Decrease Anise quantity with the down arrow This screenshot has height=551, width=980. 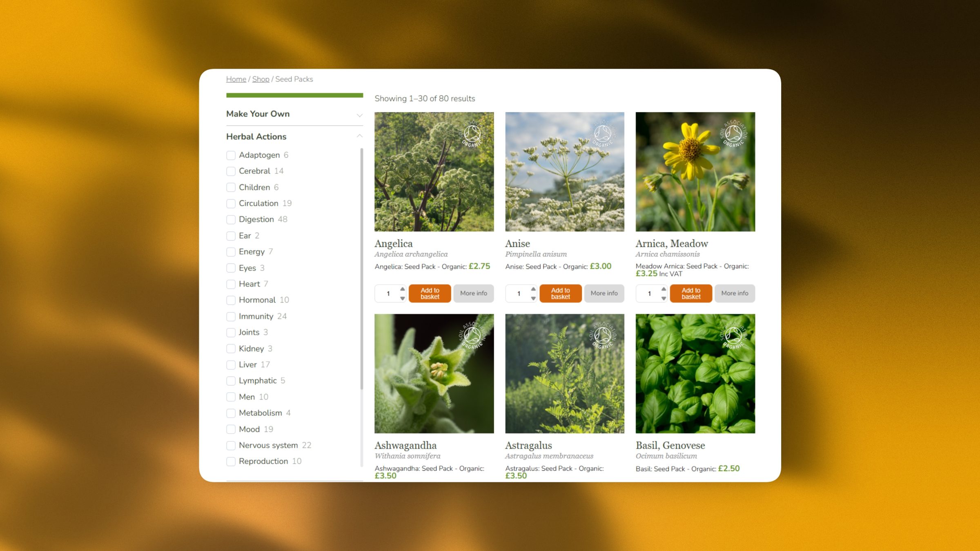coord(533,298)
